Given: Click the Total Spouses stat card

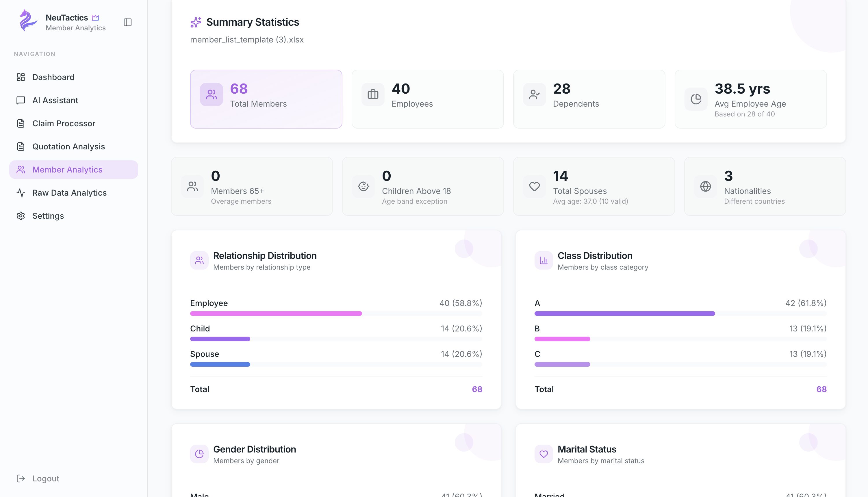Looking at the screenshot, I should (593, 186).
